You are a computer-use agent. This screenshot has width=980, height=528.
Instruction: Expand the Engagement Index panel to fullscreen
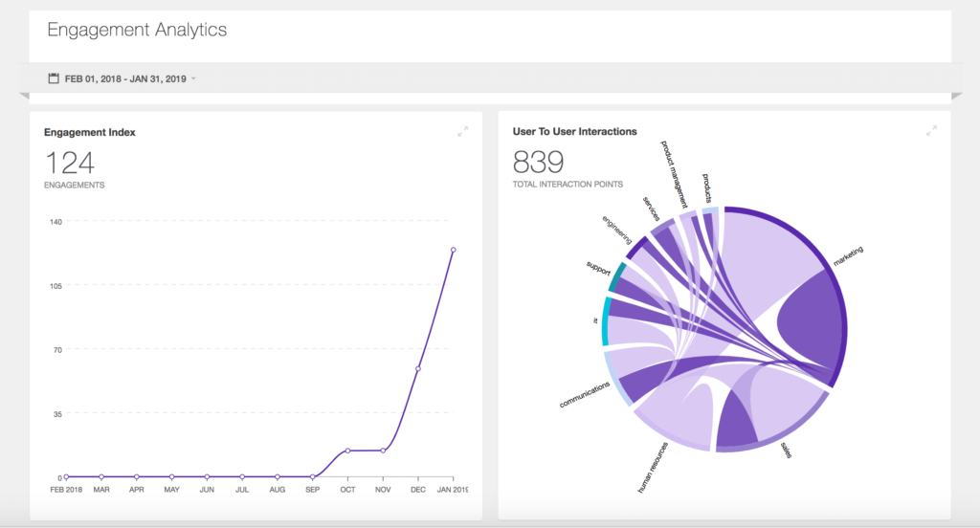point(463,131)
